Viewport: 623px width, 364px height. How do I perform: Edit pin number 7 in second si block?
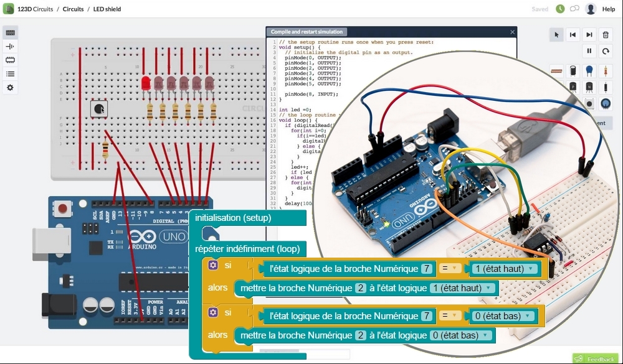click(426, 316)
